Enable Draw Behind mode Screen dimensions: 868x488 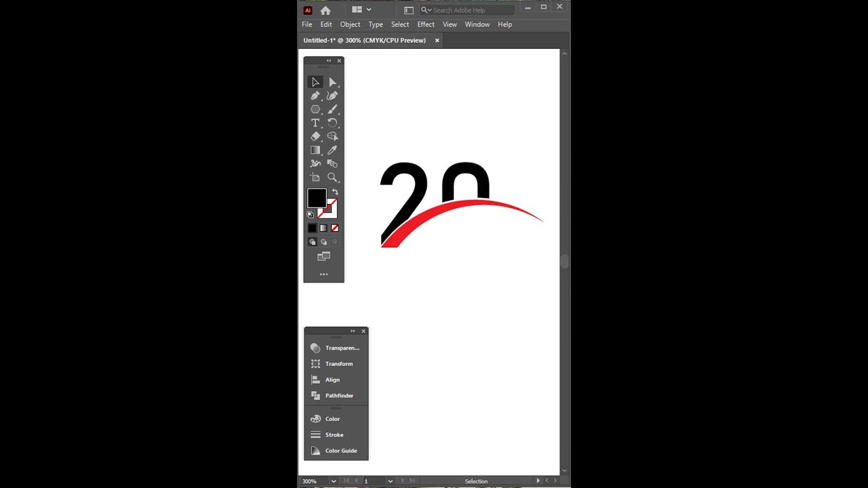pos(323,242)
